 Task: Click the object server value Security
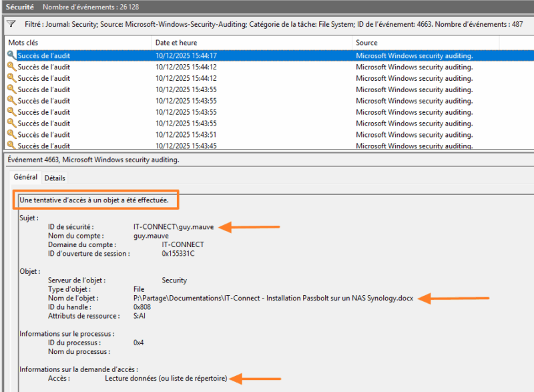174,280
